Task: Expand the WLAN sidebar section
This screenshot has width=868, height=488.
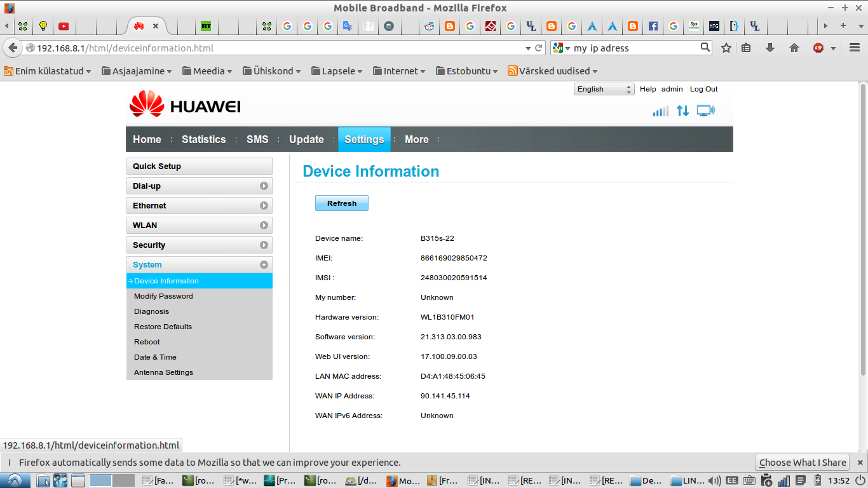Action: [199, 226]
